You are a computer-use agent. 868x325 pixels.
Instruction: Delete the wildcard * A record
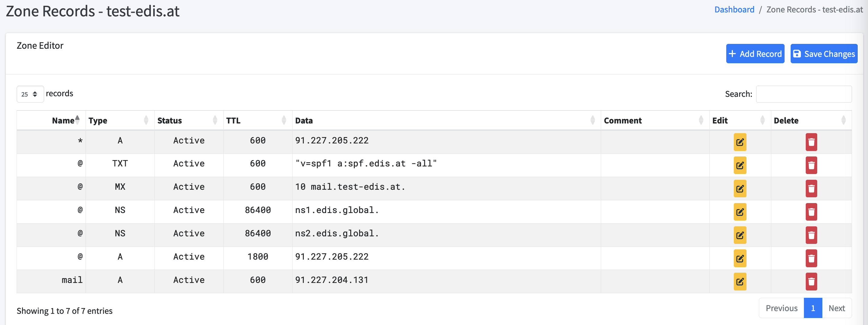(x=811, y=142)
